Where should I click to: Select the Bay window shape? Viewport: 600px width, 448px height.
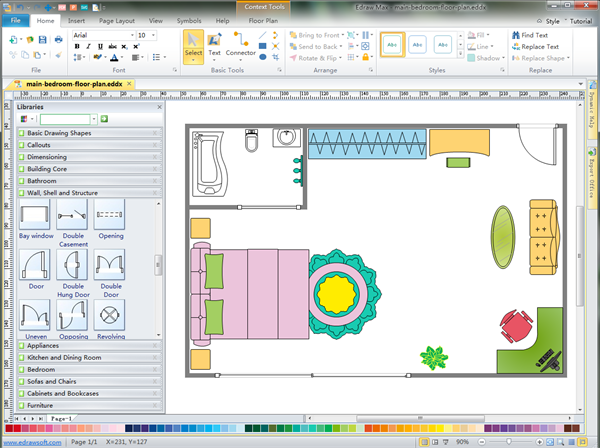click(x=34, y=214)
